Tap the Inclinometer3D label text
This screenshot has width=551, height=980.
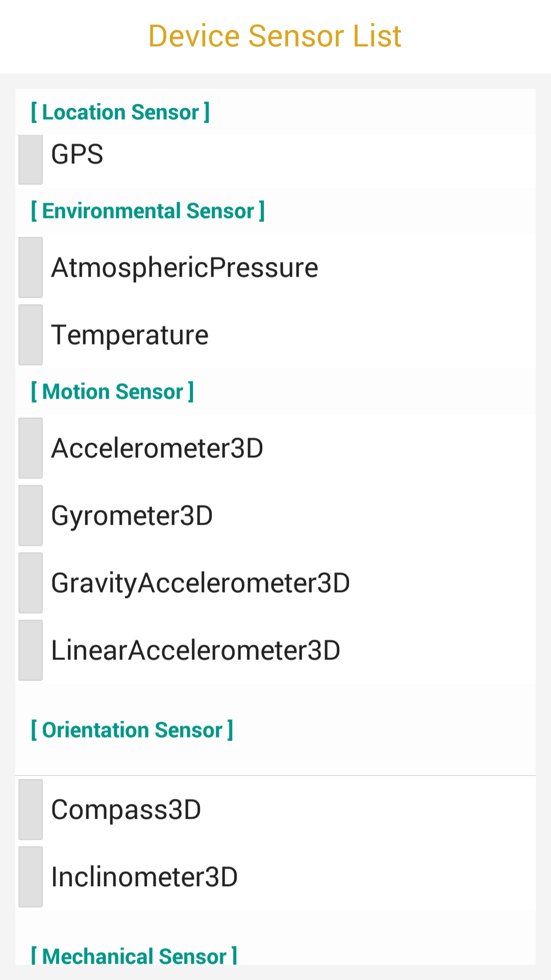click(x=145, y=877)
